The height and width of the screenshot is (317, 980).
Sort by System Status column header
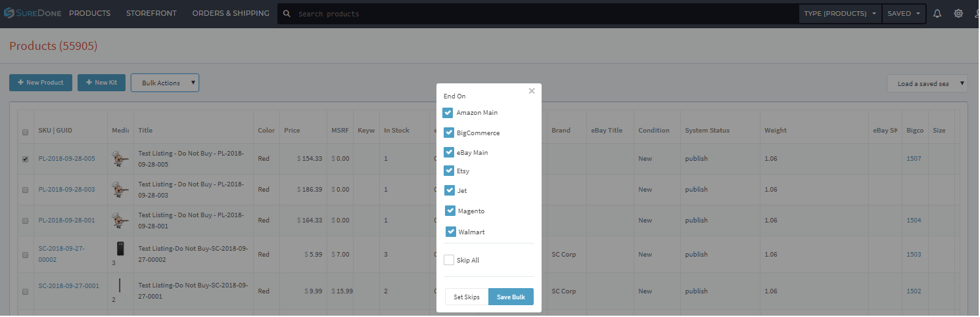tap(706, 131)
